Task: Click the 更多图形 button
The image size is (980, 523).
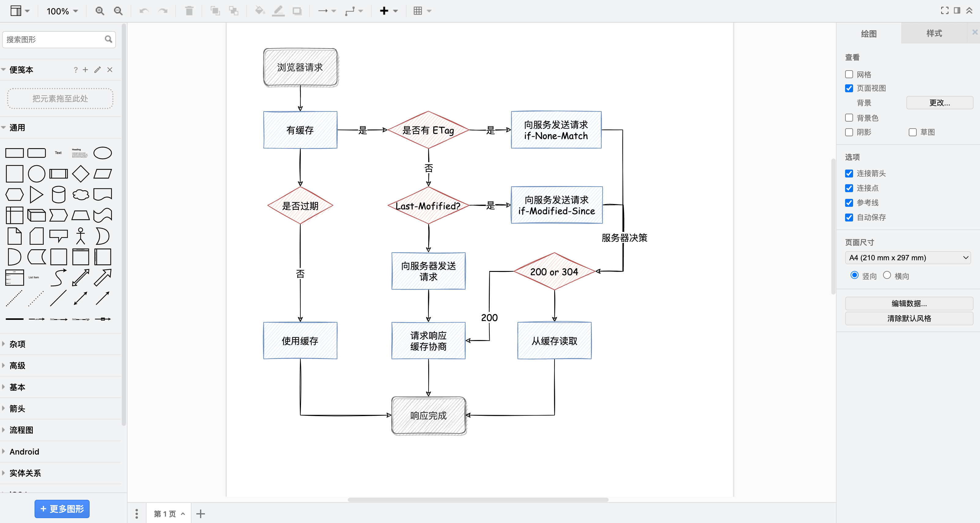Action: pyautogui.click(x=62, y=509)
